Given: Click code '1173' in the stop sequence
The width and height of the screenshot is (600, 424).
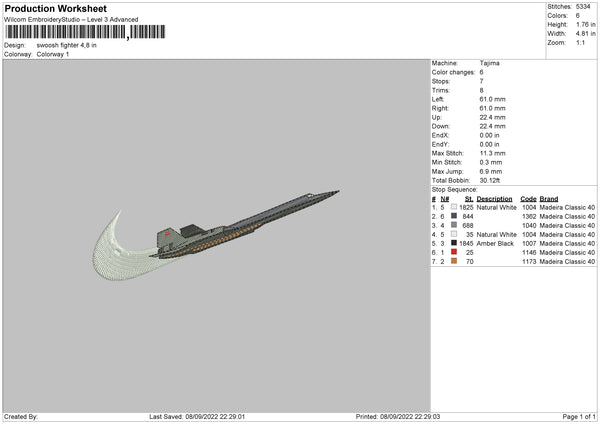Looking at the screenshot, I should coord(529,262).
